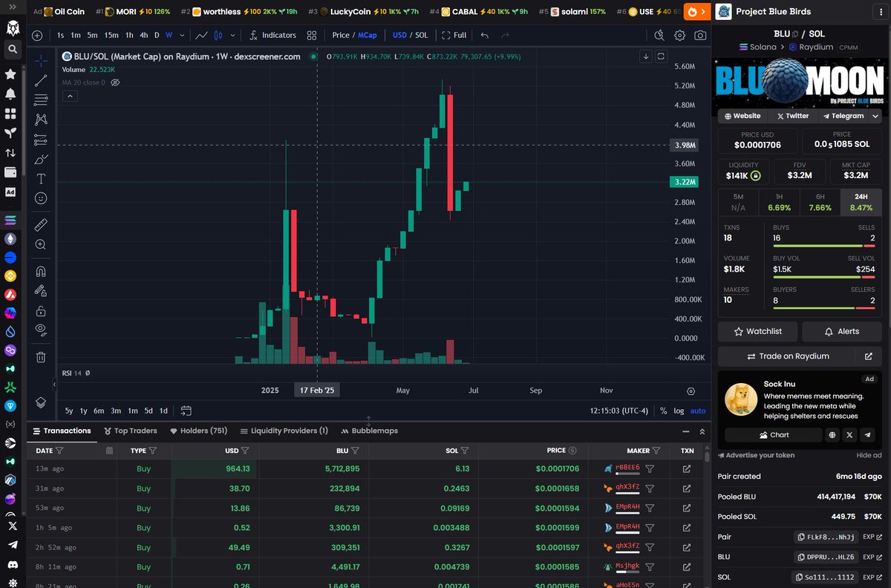The width and height of the screenshot is (891, 588).
Task: Select the 15m timeframe
Action: point(111,35)
